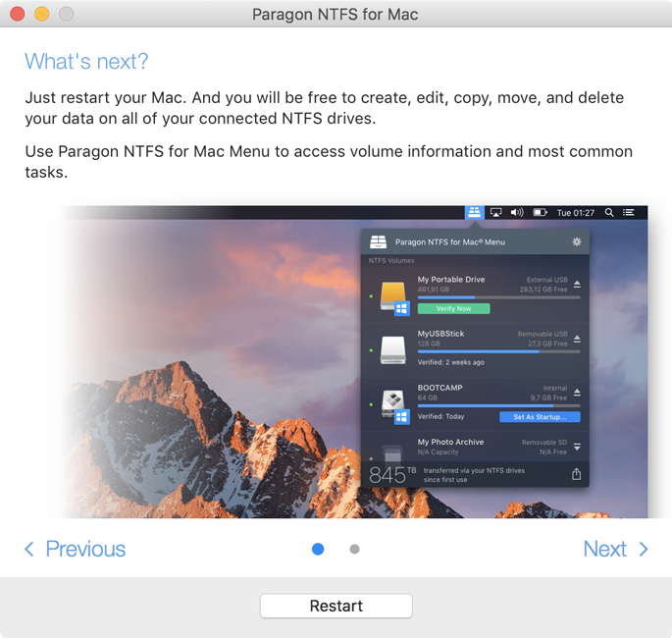Click the 'NTFS Volumes' section header
672x638 pixels.
(391, 260)
